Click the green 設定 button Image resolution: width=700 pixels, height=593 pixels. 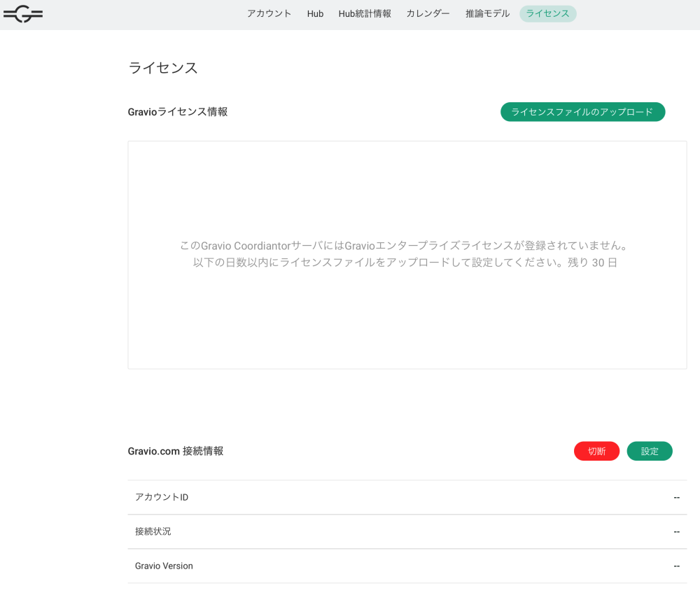point(650,451)
